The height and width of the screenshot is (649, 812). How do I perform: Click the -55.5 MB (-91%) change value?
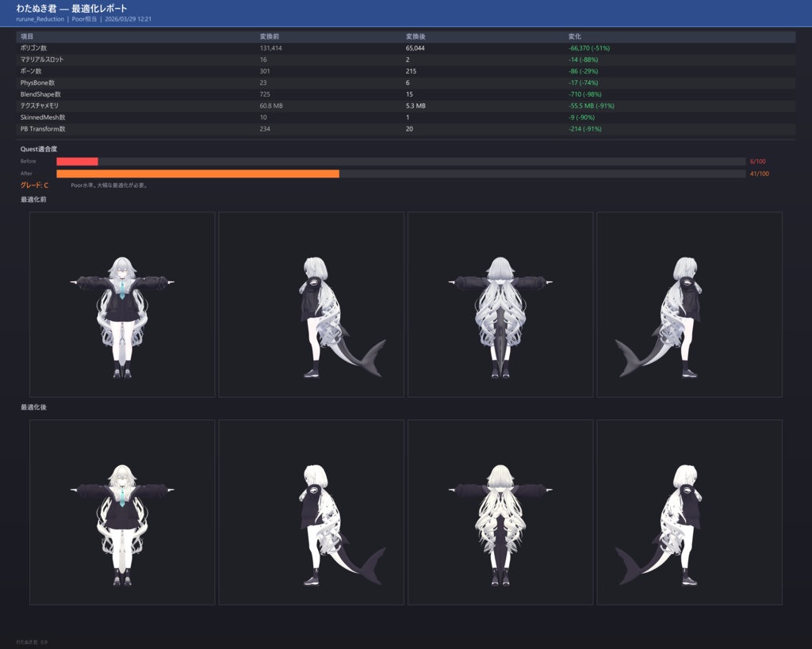coord(592,105)
